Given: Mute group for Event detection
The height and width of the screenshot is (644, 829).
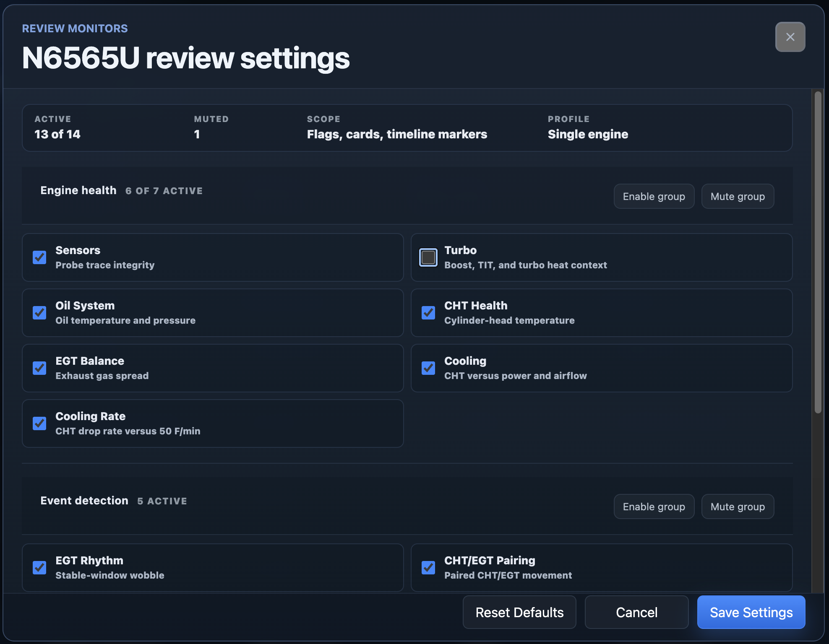Looking at the screenshot, I should click(x=738, y=506).
